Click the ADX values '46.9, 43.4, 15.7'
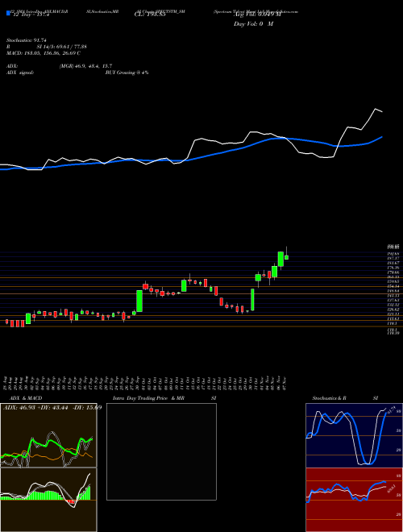 (93, 66)
